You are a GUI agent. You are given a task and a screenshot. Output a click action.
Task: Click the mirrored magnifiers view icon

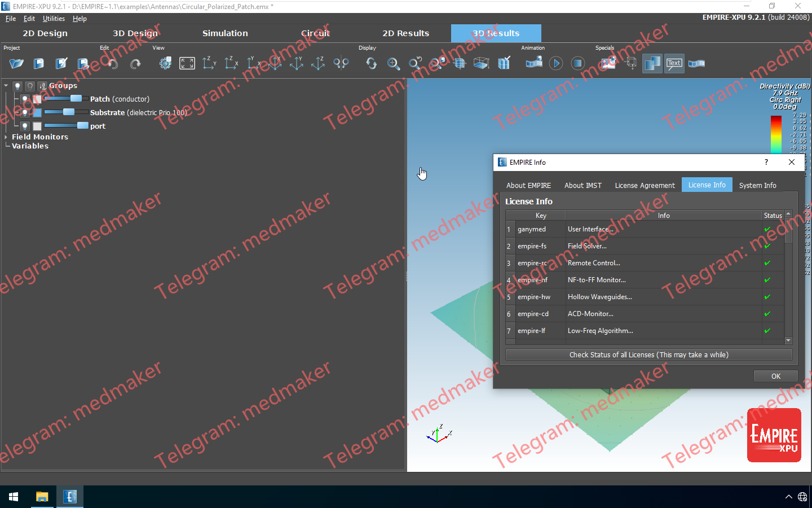click(x=341, y=63)
